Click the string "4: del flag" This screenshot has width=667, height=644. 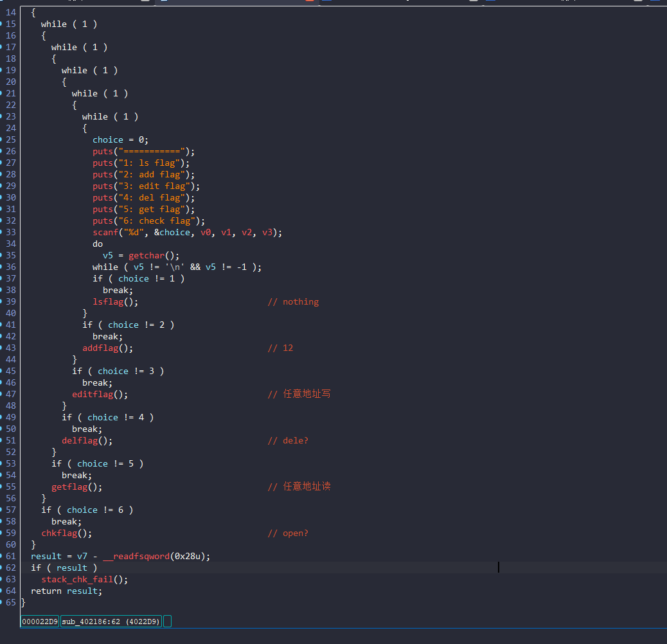point(152,198)
